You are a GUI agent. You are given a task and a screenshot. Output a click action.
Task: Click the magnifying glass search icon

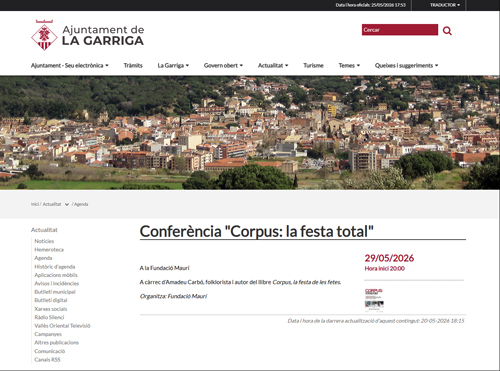[447, 31]
